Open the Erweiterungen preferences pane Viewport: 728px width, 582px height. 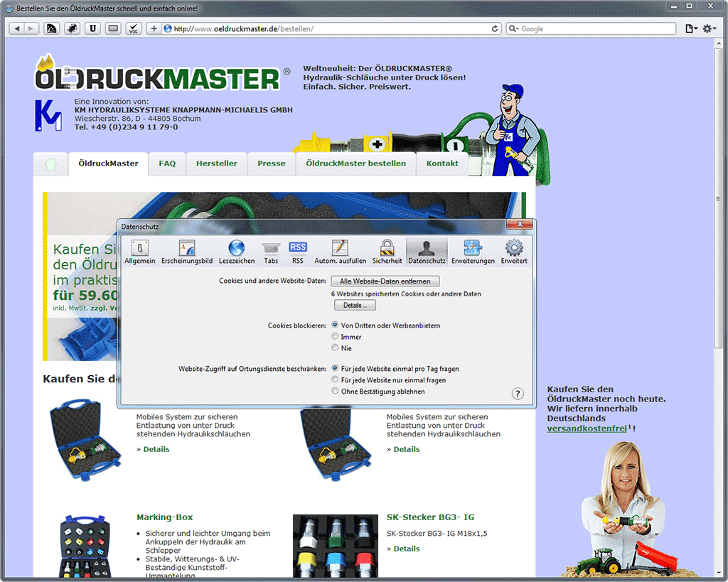(x=473, y=252)
